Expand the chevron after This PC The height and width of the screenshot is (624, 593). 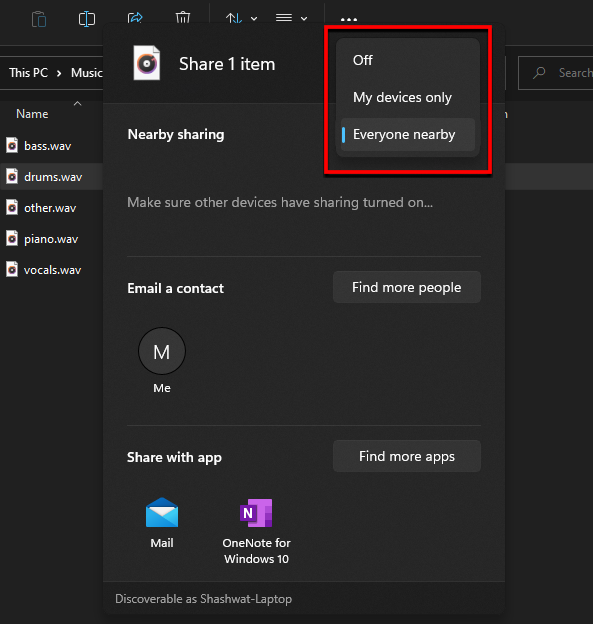(59, 73)
